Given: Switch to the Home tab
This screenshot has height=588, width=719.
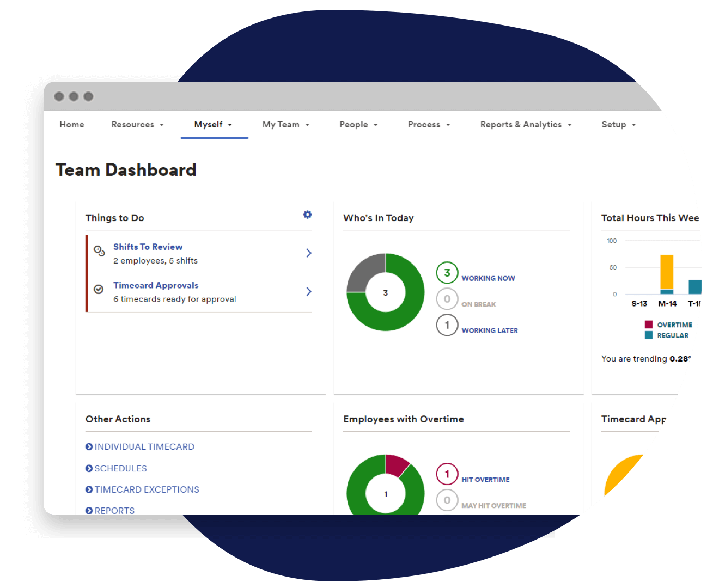Looking at the screenshot, I should tap(71, 124).
